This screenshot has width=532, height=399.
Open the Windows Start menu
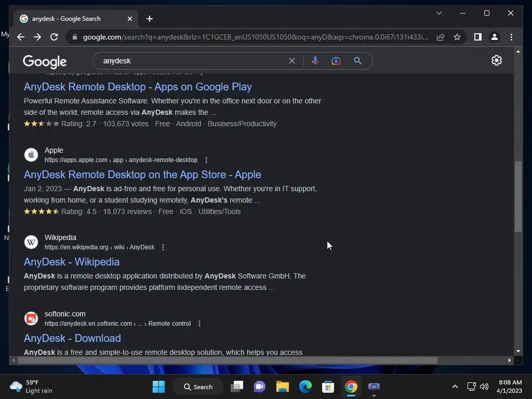point(158,387)
